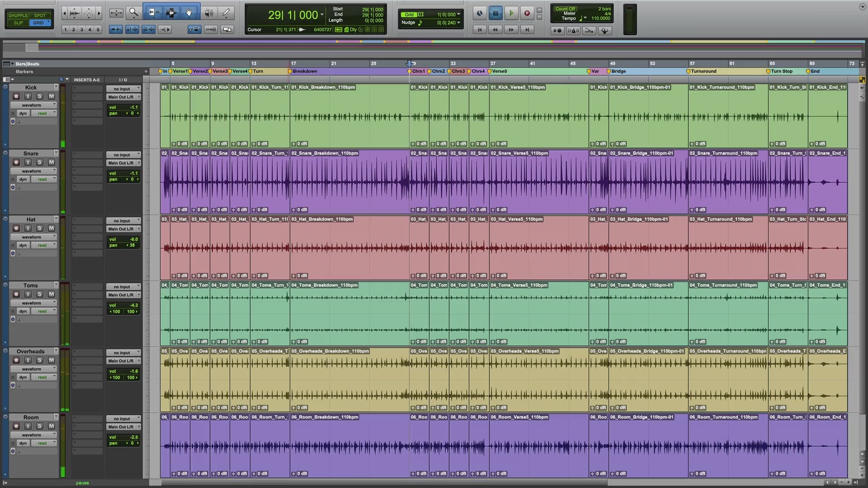Image resolution: width=868 pixels, height=488 pixels.
Task: Toggle the Metronome click button
Action: point(573,30)
